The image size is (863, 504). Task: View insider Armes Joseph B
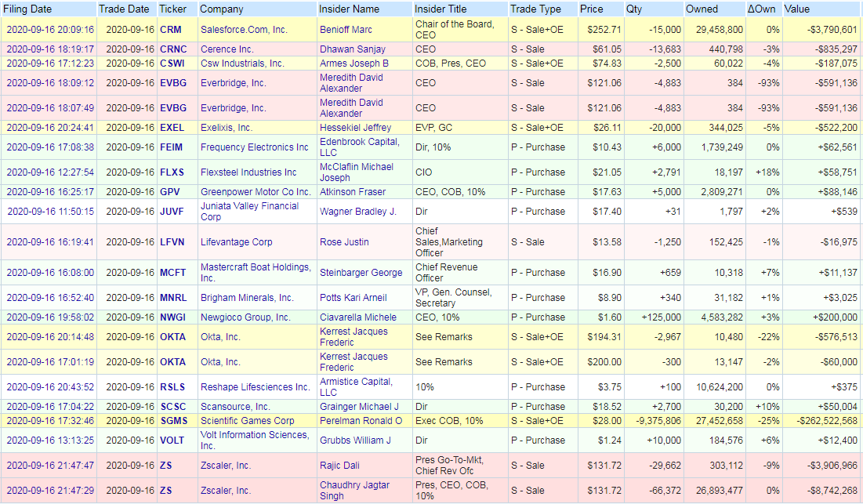(354, 63)
